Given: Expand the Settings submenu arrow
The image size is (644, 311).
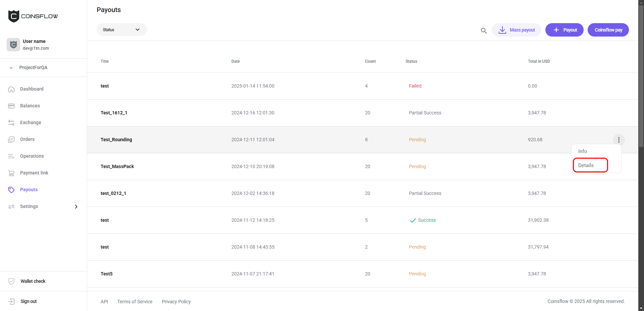Looking at the screenshot, I should click(x=76, y=207).
